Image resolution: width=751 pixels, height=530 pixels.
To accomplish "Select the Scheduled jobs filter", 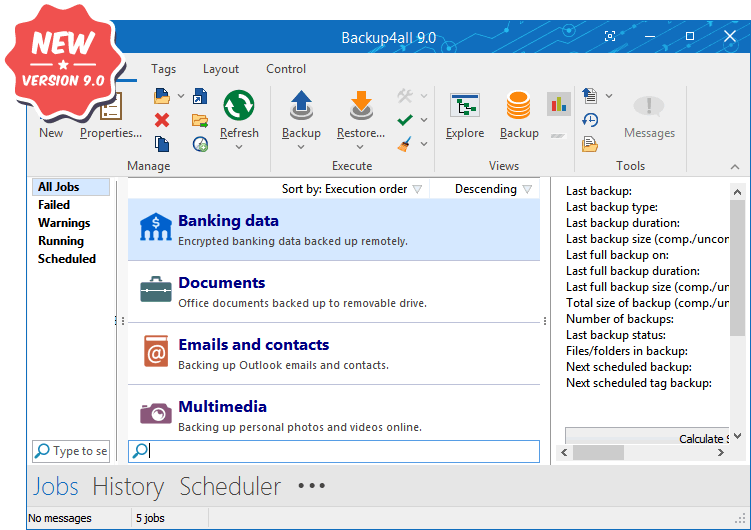I will [67, 259].
